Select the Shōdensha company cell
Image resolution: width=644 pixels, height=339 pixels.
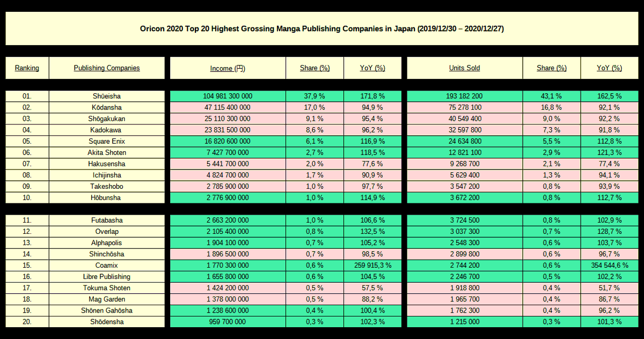point(107,322)
